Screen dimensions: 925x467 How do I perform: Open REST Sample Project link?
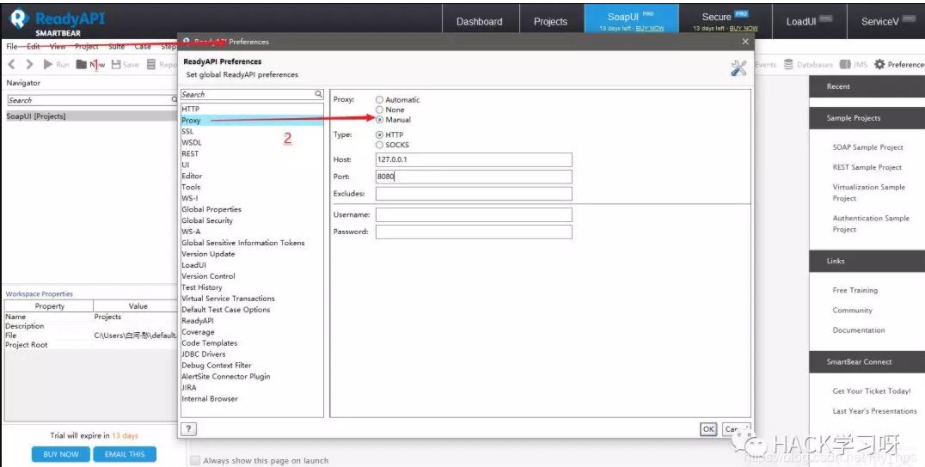867,167
